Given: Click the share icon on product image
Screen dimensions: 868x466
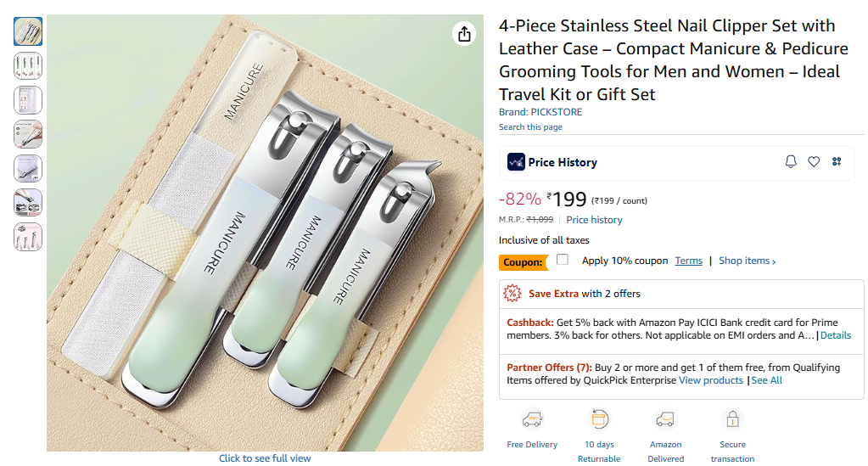Looking at the screenshot, I should click(463, 34).
